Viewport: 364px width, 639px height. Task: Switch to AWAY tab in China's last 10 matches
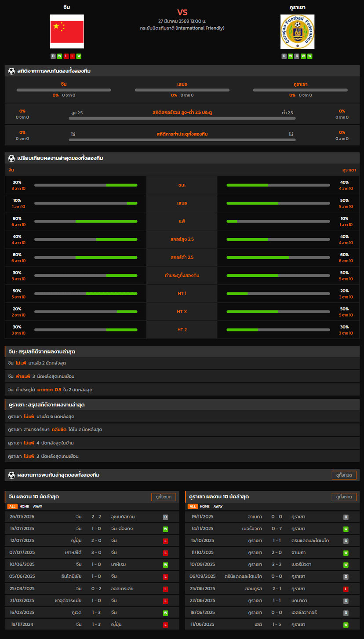(38, 507)
